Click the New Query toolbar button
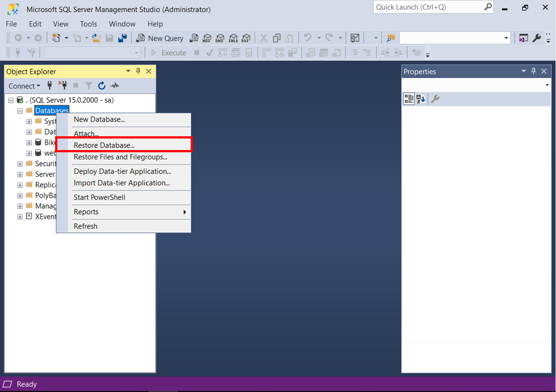 point(160,38)
